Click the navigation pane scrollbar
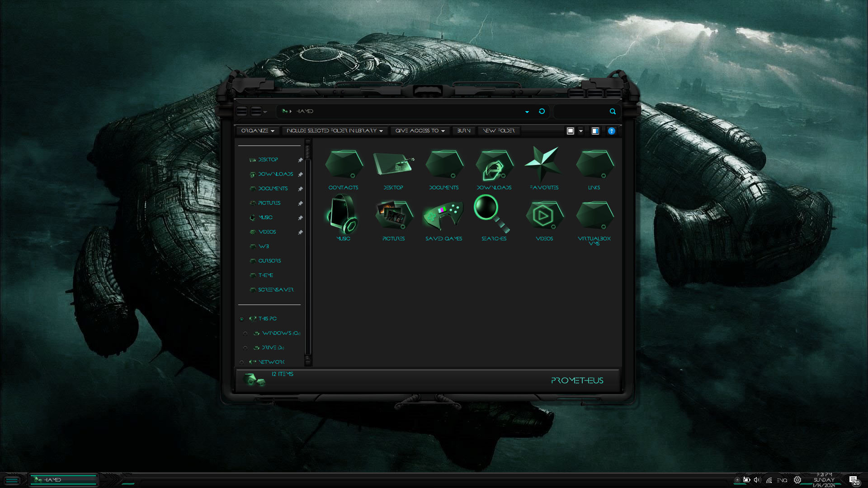Image resolution: width=868 pixels, height=488 pixels. coord(308,253)
